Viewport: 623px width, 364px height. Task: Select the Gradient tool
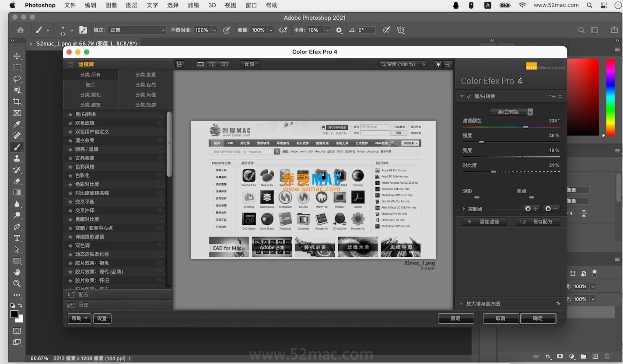coord(17,192)
